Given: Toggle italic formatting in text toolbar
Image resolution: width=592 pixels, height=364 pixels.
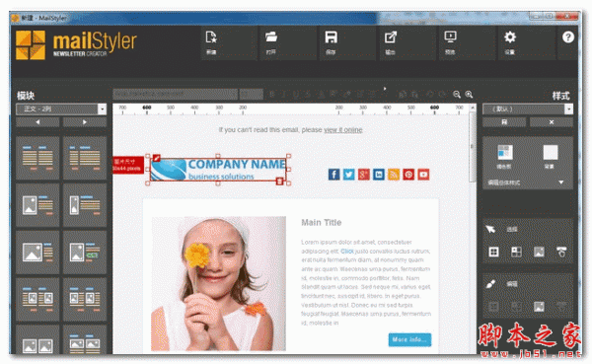Looking at the screenshot, I should coord(284,95).
